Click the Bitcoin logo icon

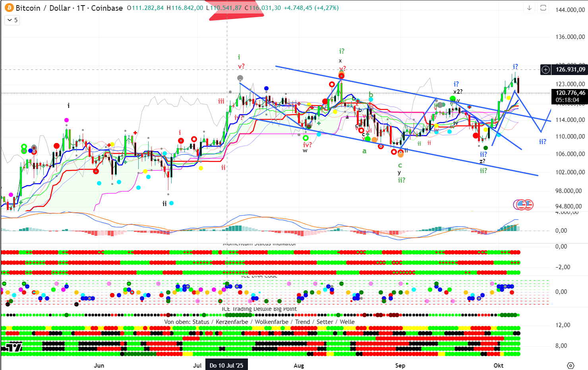[x=9, y=8]
